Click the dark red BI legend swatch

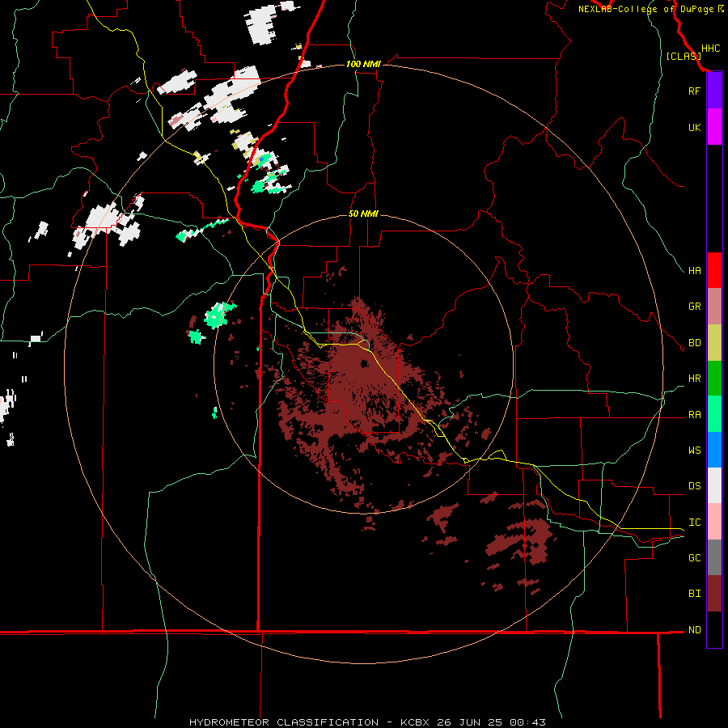[714, 594]
